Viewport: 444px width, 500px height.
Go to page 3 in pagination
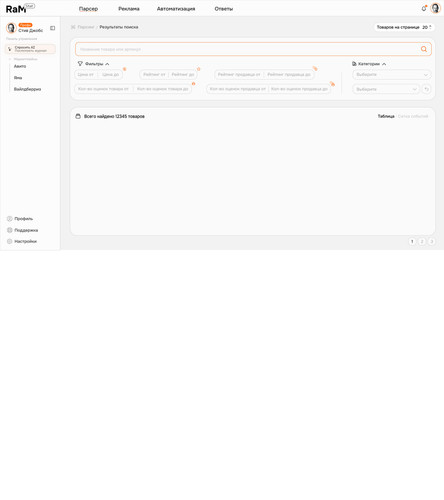(431, 241)
